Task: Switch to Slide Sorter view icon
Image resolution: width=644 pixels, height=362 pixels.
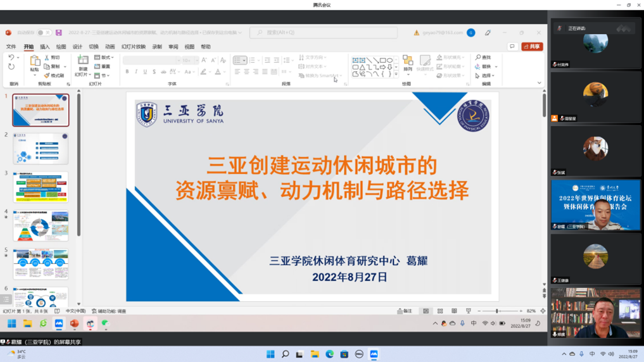Action: pyautogui.click(x=440, y=311)
